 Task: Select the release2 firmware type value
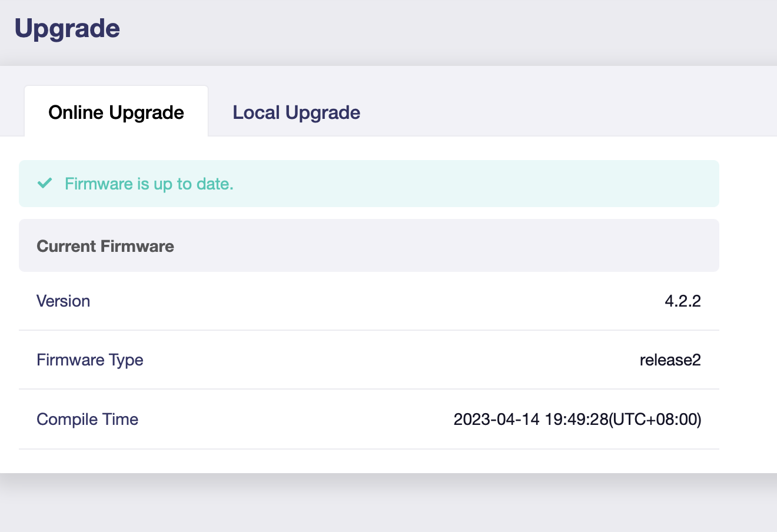pyautogui.click(x=670, y=360)
